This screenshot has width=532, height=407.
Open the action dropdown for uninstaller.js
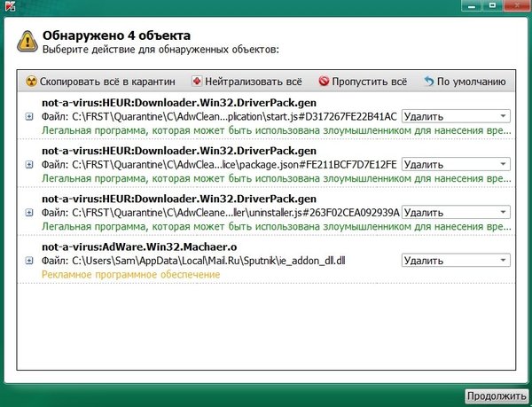(x=456, y=213)
